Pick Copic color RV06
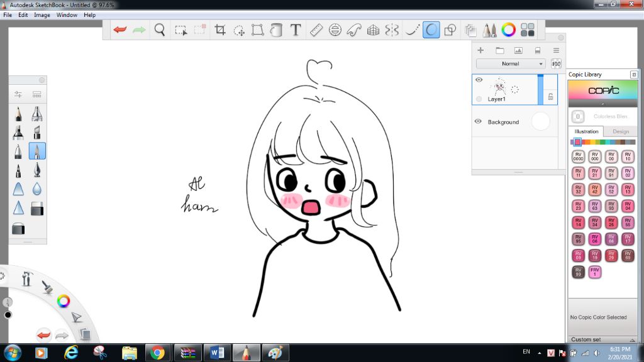The image size is (644, 362). point(595,239)
